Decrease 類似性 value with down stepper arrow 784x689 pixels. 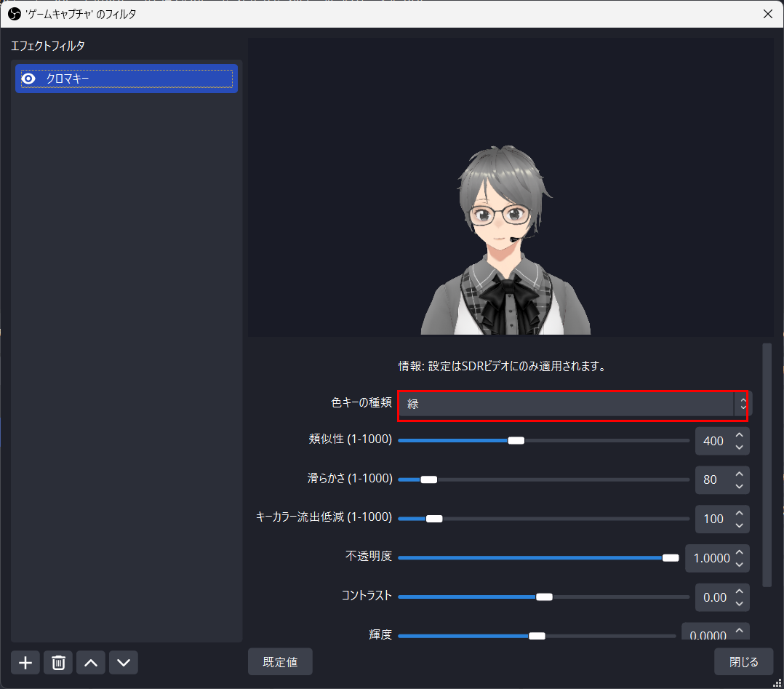click(x=740, y=447)
